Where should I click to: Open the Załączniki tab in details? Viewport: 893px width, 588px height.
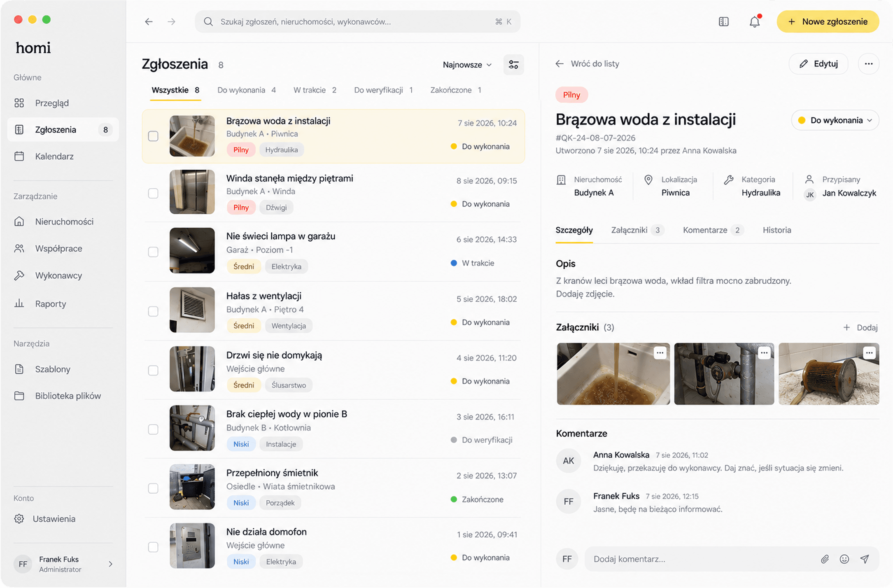(x=637, y=230)
